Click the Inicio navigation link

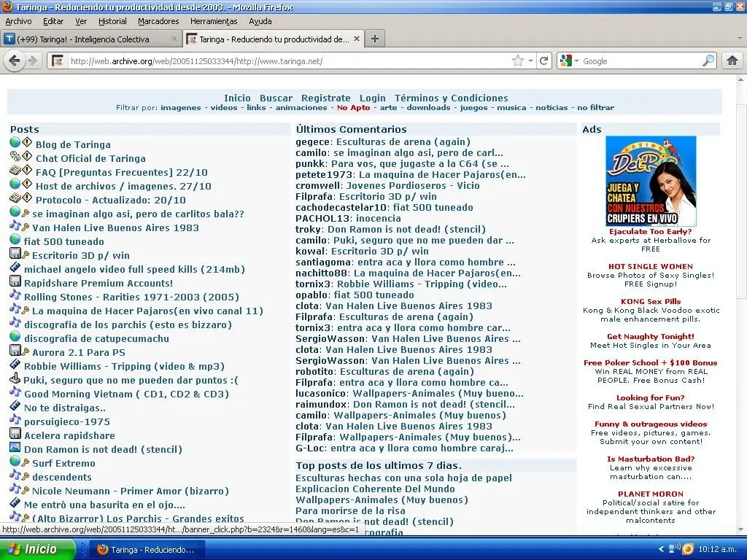pyautogui.click(x=237, y=98)
